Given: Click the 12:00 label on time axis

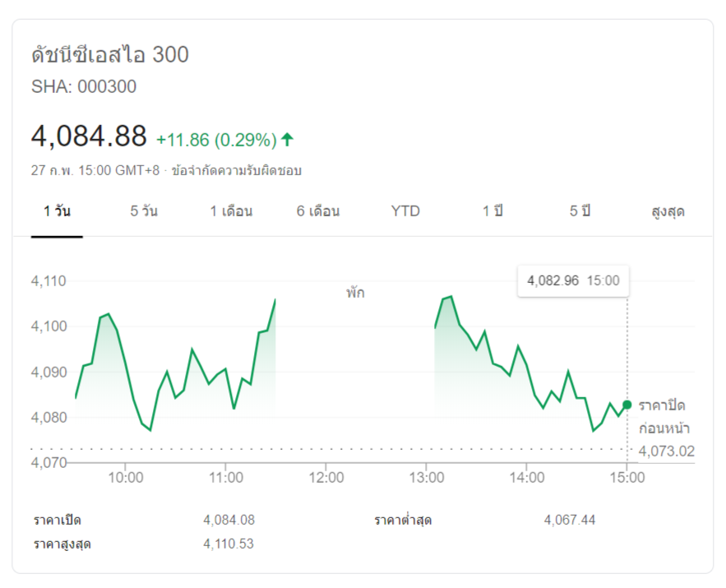Looking at the screenshot, I should (x=326, y=477).
